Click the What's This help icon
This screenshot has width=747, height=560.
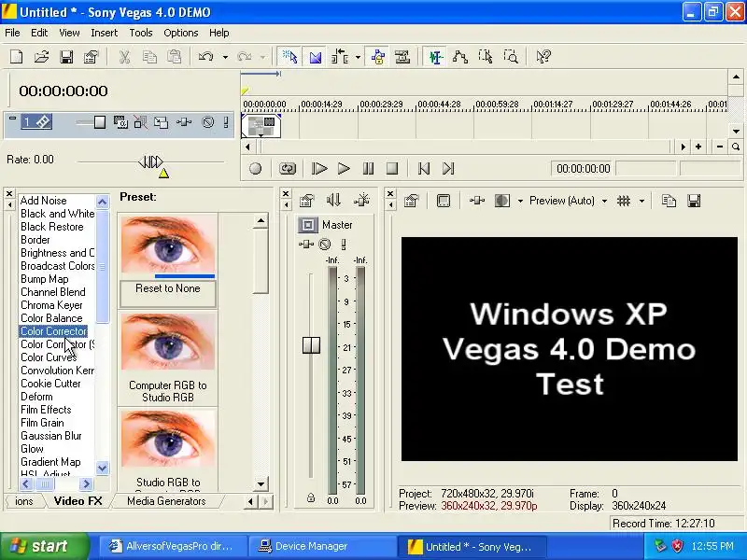(543, 57)
